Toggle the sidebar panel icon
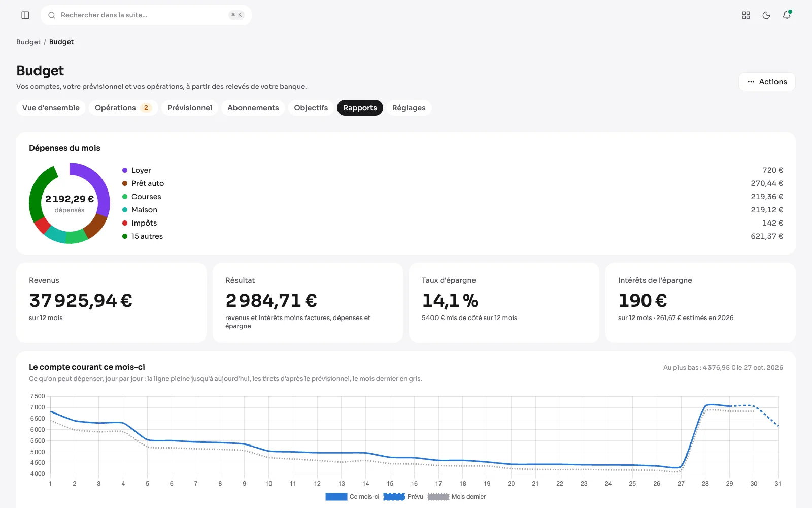The height and width of the screenshot is (508, 812). point(25,15)
